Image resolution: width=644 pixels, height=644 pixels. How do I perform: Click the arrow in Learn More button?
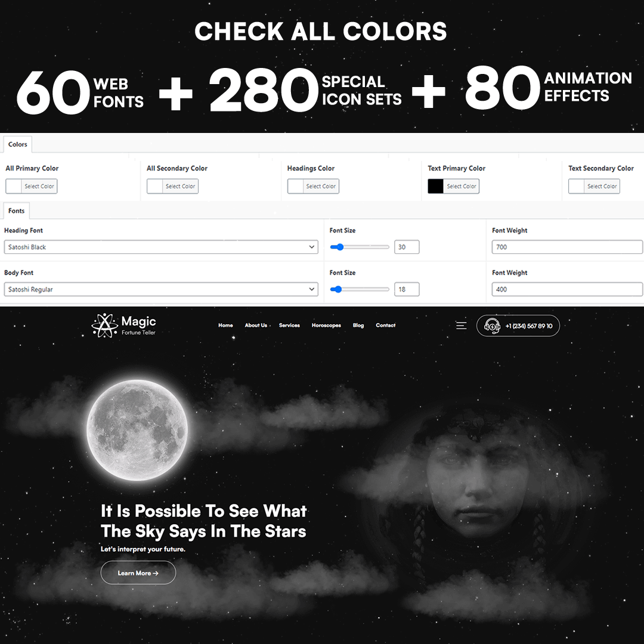pyautogui.click(x=156, y=573)
